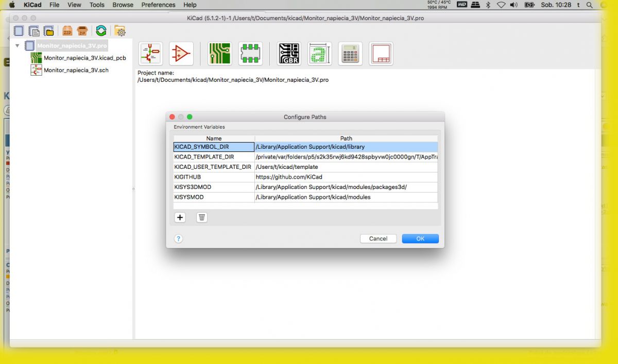The image size is (618, 364).
Task: Select the KIGITHUB name cell
Action: tap(214, 177)
